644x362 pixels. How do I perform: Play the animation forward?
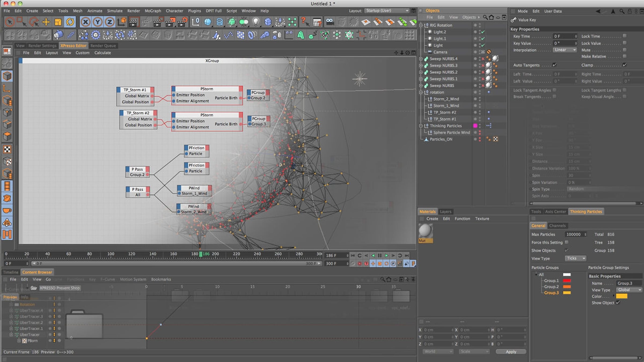point(386,256)
